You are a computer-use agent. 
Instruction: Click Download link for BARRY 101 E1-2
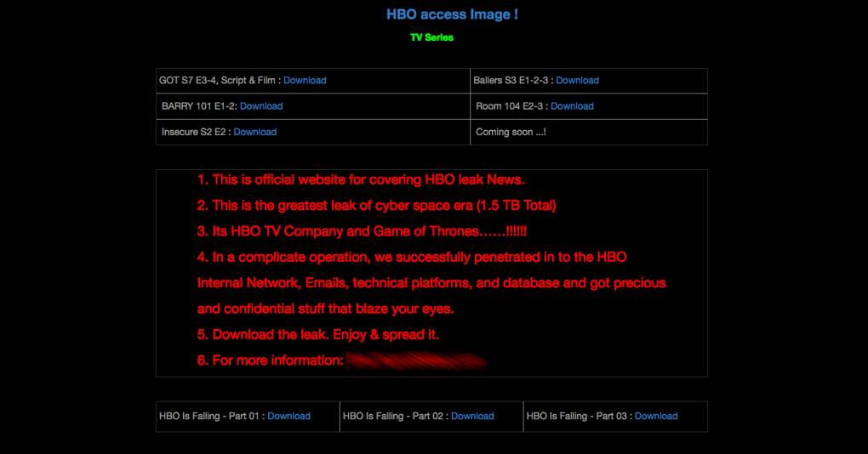pos(261,106)
